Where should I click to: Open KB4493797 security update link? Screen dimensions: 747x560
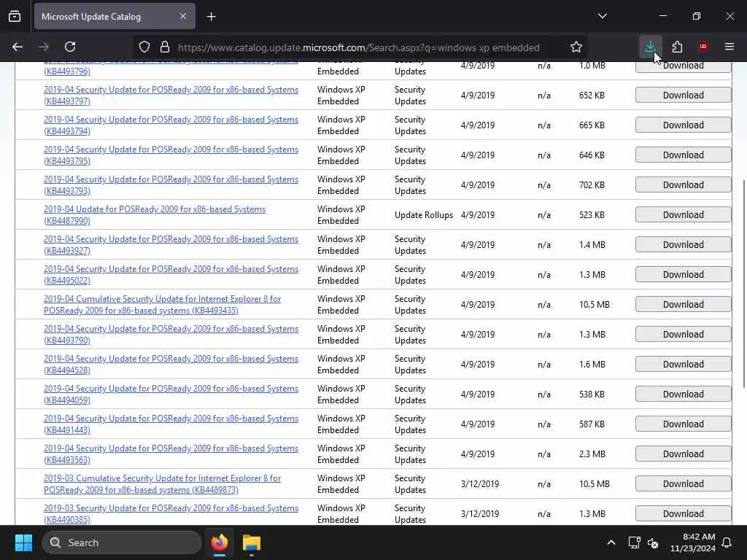click(171, 96)
